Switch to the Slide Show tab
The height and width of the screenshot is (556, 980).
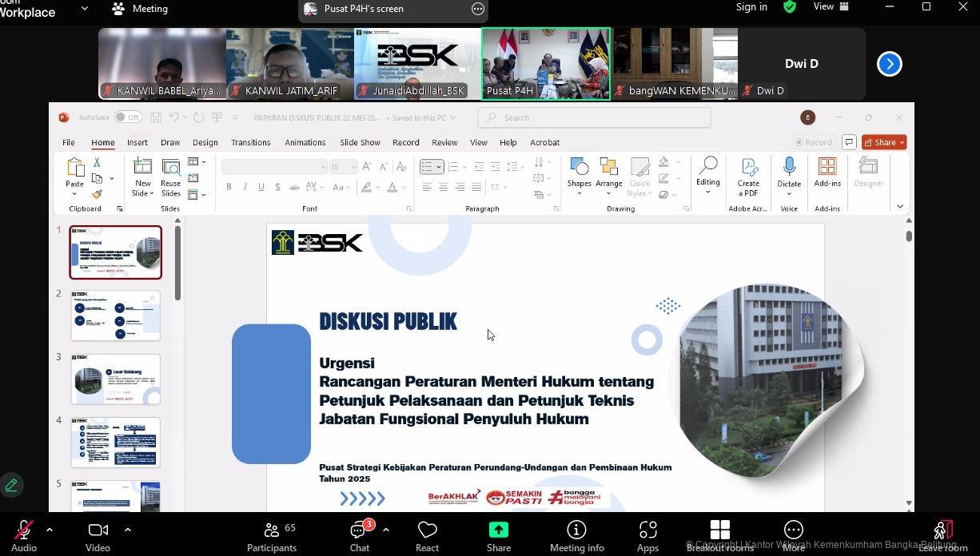coord(360,142)
